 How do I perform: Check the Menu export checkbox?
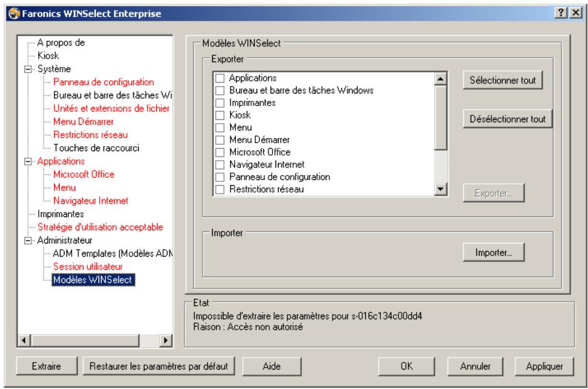click(220, 127)
